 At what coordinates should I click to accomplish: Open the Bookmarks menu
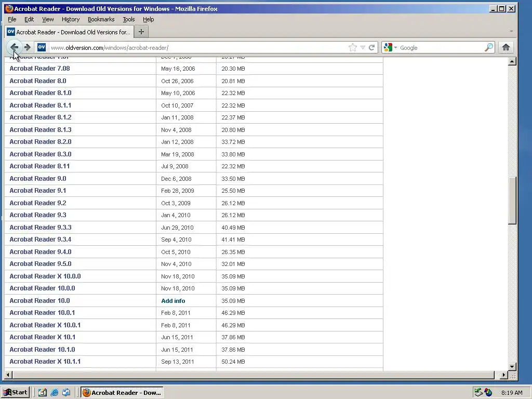pos(101,19)
